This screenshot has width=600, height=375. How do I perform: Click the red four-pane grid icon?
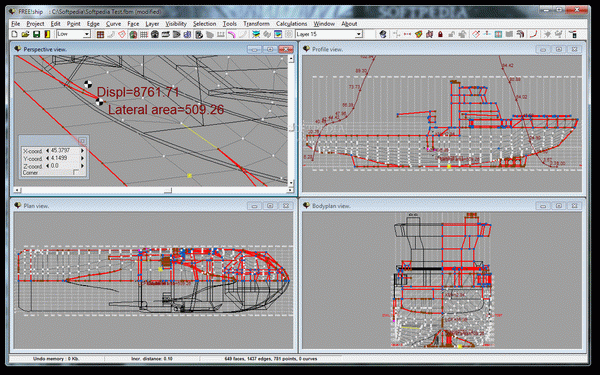tap(100, 34)
